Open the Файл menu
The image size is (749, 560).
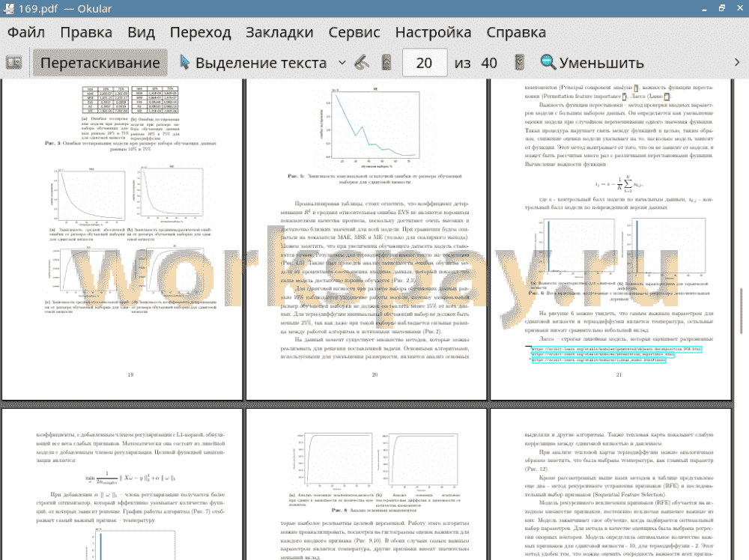coord(26,32)
